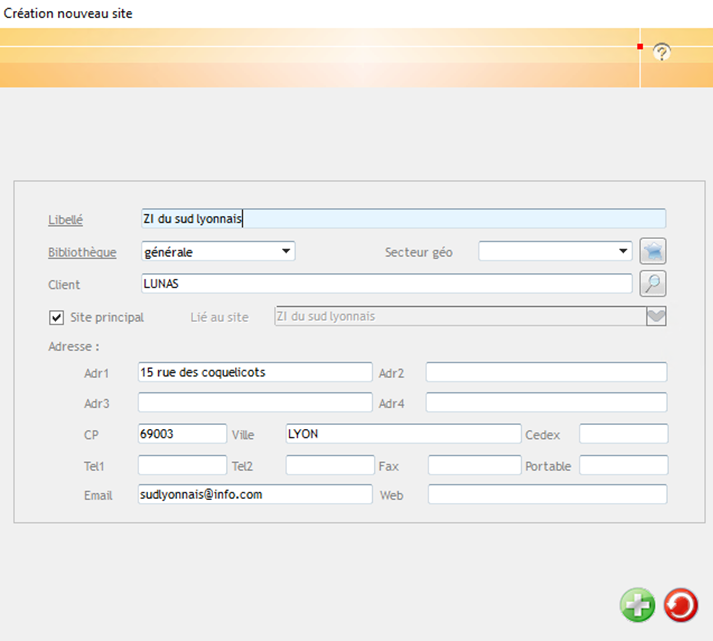713x641 pixels.
Task: Select the Ville field containing LYON
Action: click(403, 434)
